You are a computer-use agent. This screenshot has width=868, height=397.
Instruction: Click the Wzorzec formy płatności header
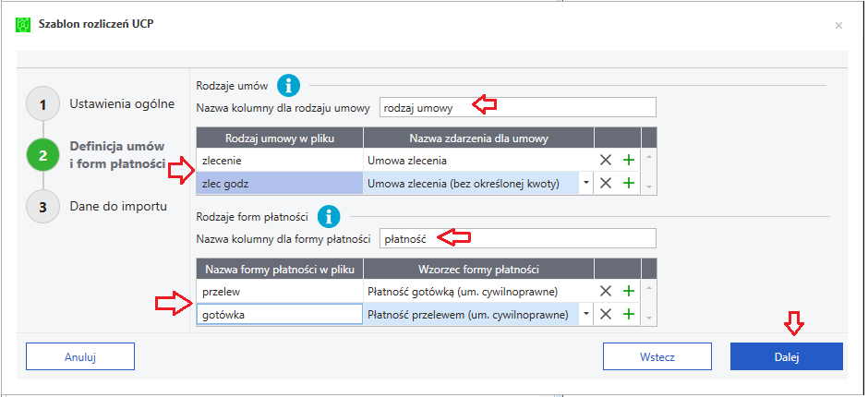click(478, 269)
